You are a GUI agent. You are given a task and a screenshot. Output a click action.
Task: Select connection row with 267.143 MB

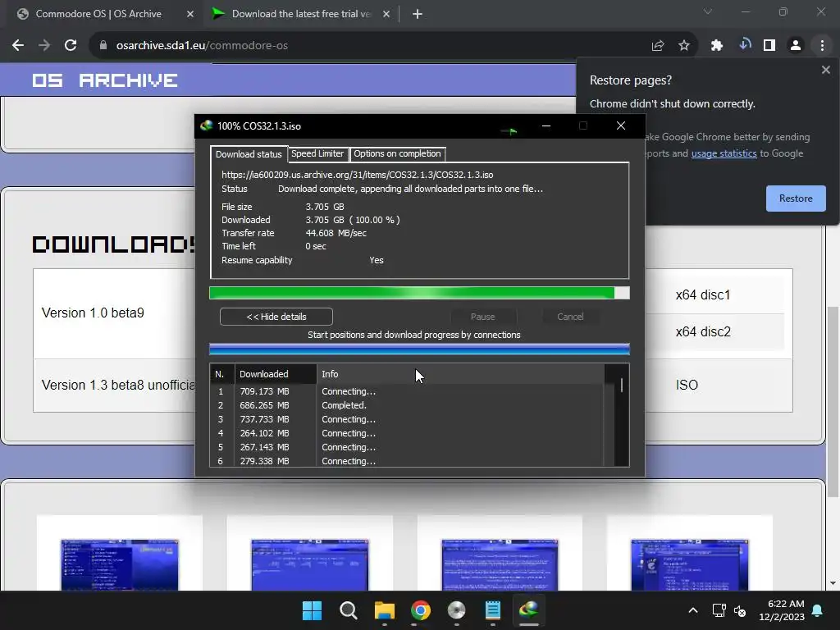[407, 447]
